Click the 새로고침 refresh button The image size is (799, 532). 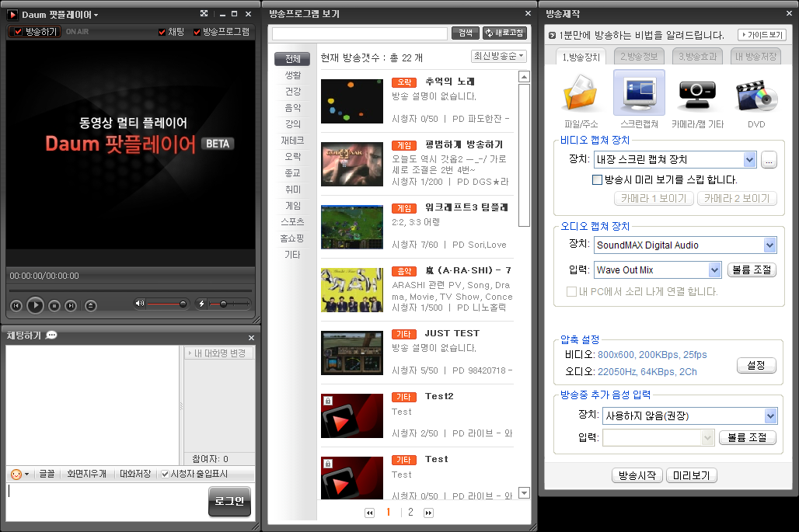point(504,33)
